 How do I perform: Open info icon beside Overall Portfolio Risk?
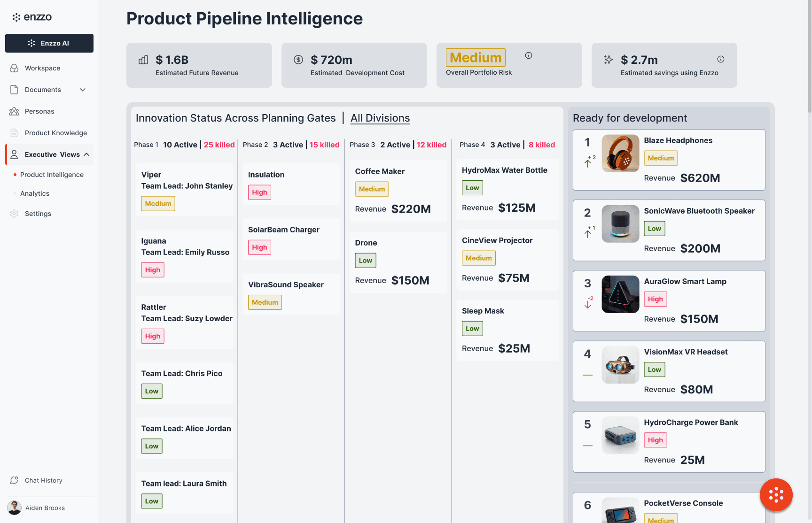point(529,55)
